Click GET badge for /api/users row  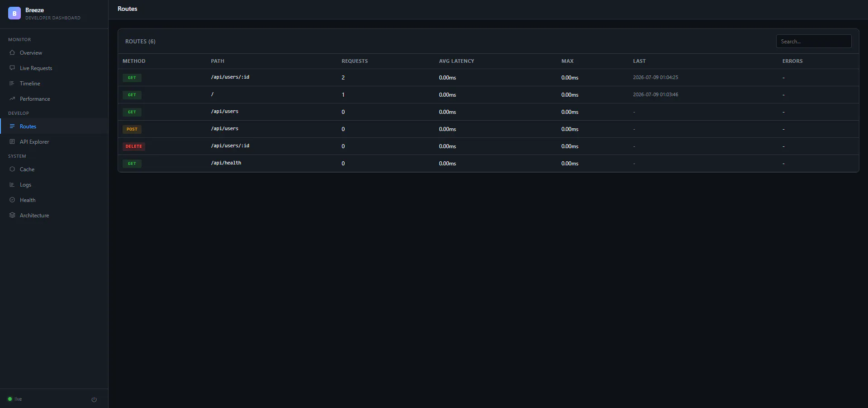[x=132, y=112]
